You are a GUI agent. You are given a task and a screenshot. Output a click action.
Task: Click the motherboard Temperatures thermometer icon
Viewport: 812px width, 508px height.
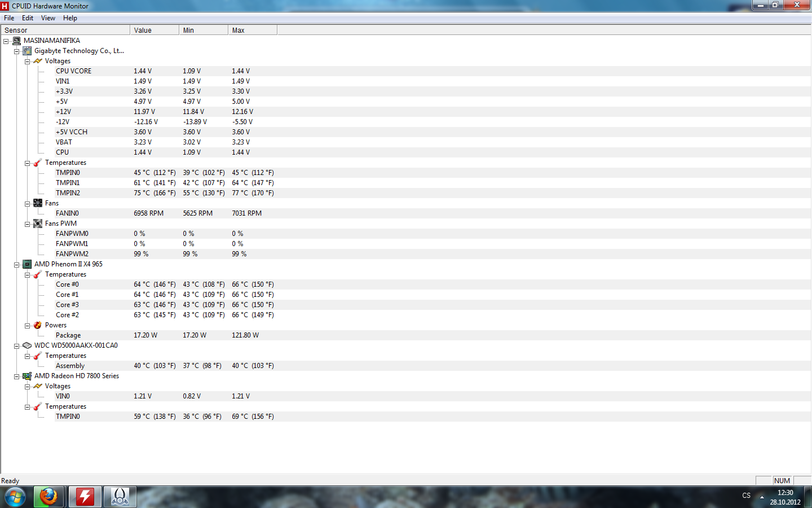point(38,163)
